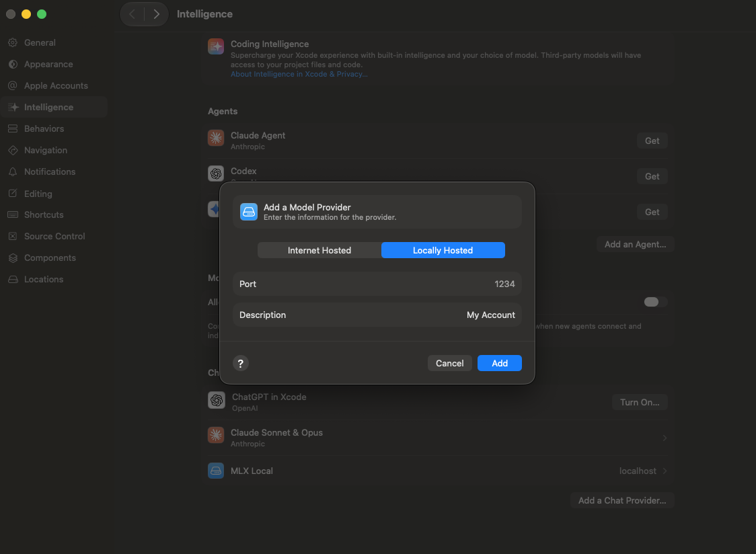This screenshot has height=554, width=756.
Task: Click the Locations drive icon in sidebar
Action: pos(13,279)
